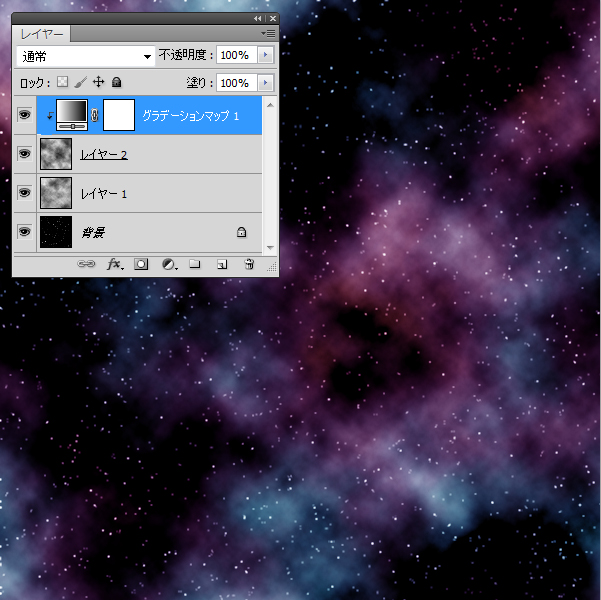
Task: Hide レイヤー 1 layer
Action: (25, 192)
